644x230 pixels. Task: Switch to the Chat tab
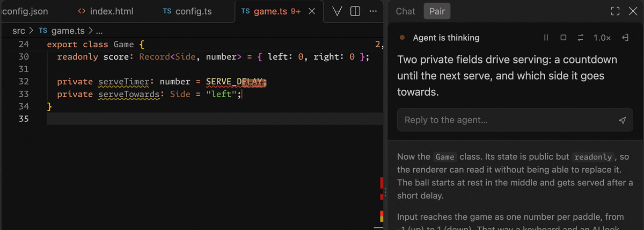405,11
